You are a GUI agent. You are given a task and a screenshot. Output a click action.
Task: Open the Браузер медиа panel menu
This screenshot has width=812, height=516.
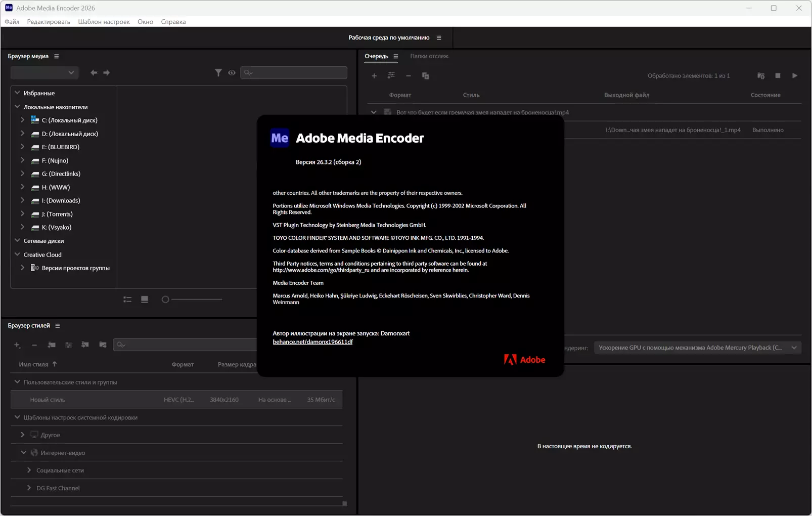pyautogui.click(x=57, y=56)
